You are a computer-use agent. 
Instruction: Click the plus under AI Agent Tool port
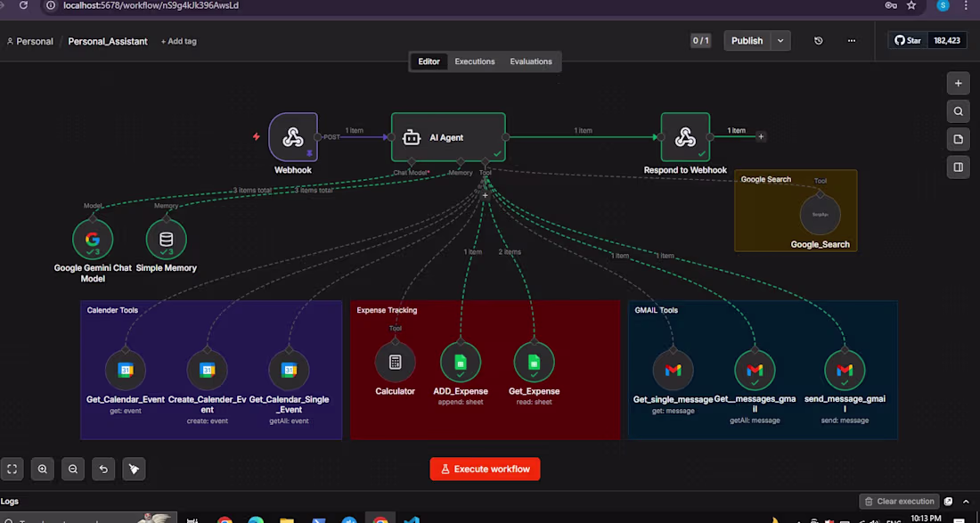point(485,195)
